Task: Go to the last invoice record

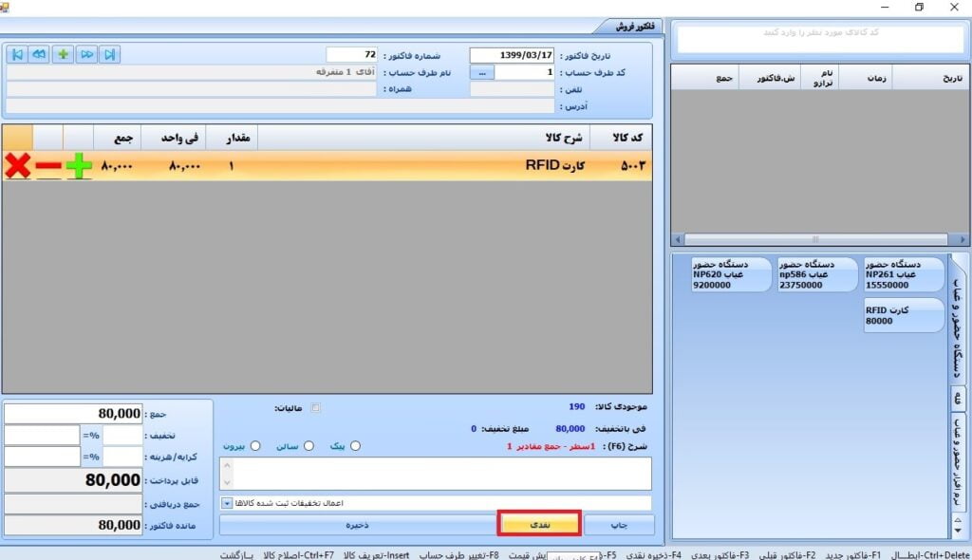Action: (x=110, y=54)
